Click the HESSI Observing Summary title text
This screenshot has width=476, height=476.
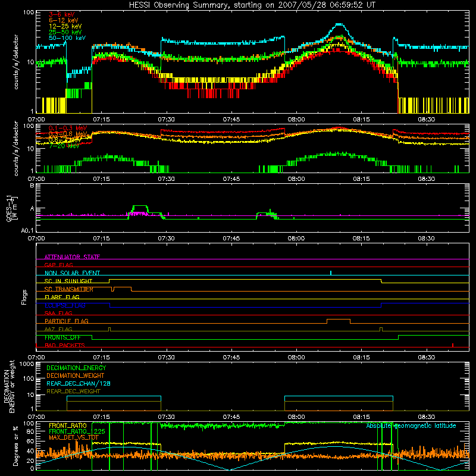[x=252, y=5]
